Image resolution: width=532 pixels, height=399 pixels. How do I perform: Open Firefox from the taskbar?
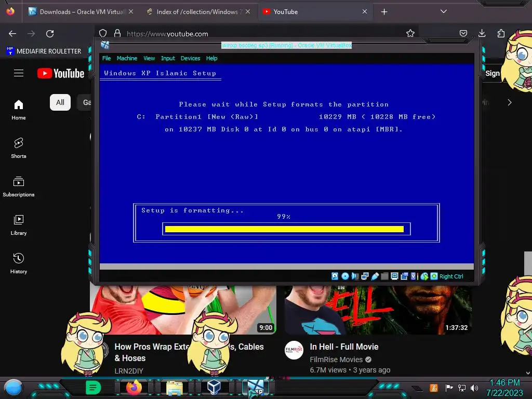click(134, 388)
